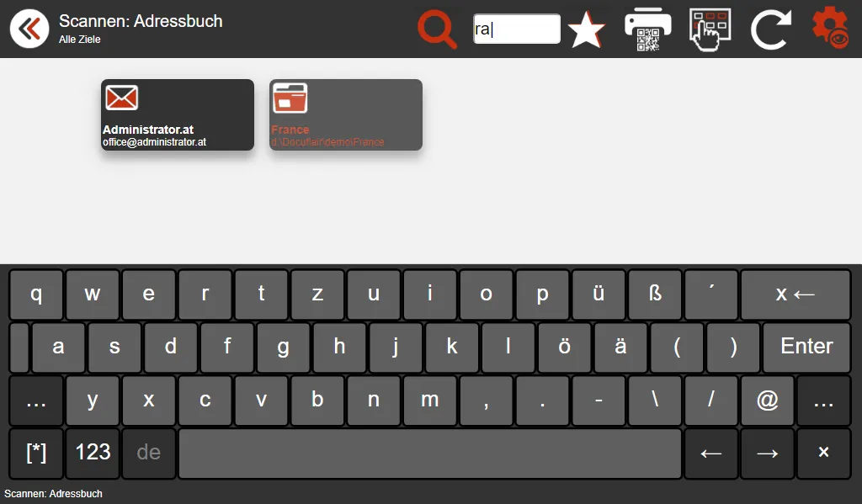Tap the Enter key on the keyboard

(806, 347)
